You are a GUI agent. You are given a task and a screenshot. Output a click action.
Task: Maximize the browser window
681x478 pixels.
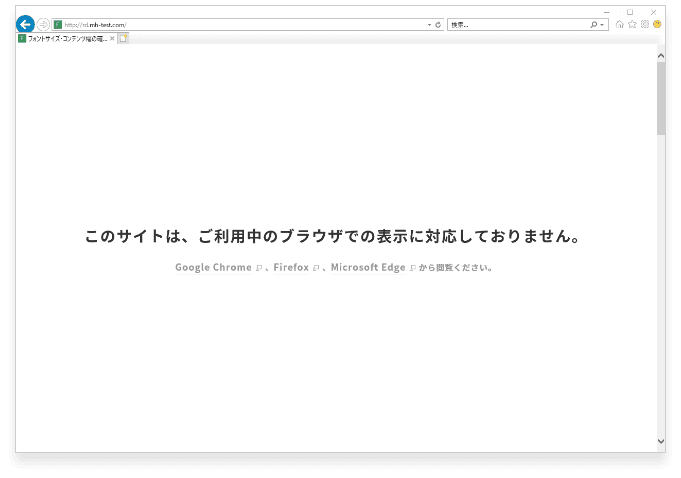[630, 12]
